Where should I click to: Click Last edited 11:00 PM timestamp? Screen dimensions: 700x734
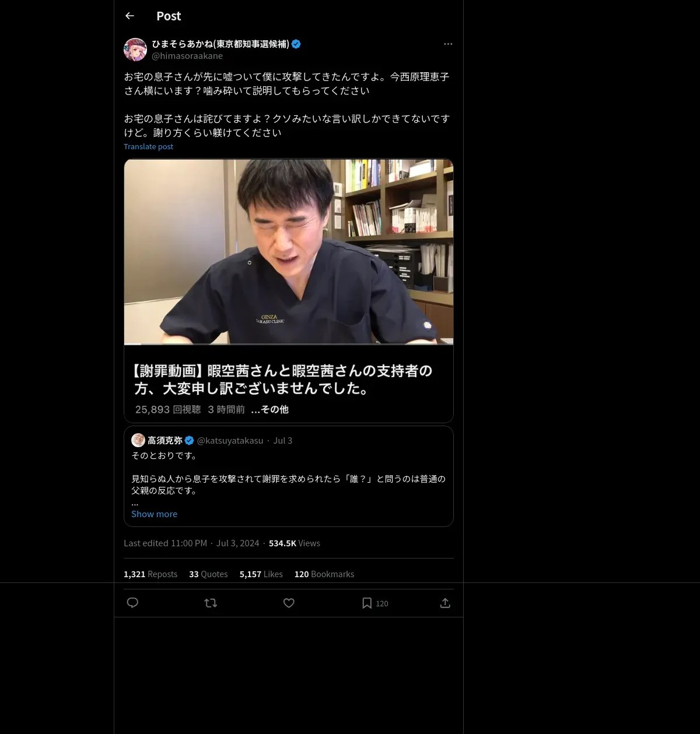pos(165,543)
